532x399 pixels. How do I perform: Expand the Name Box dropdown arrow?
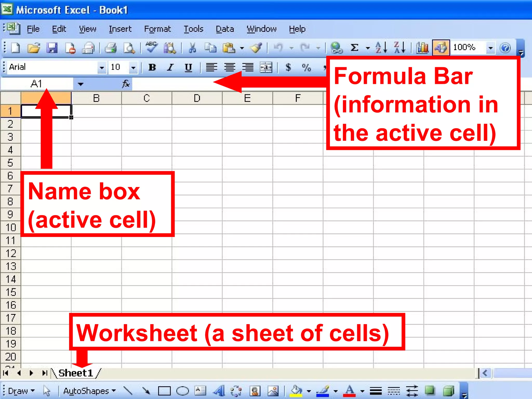point(81,84)
